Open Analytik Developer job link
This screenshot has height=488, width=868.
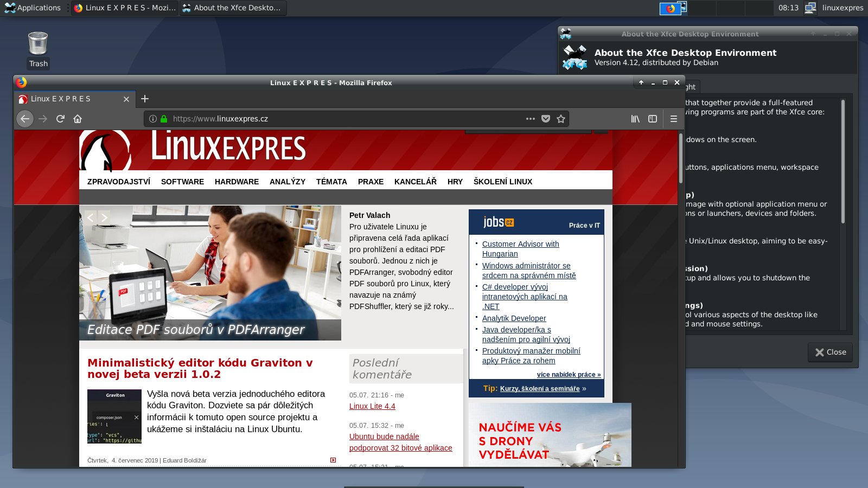[514, 318]
